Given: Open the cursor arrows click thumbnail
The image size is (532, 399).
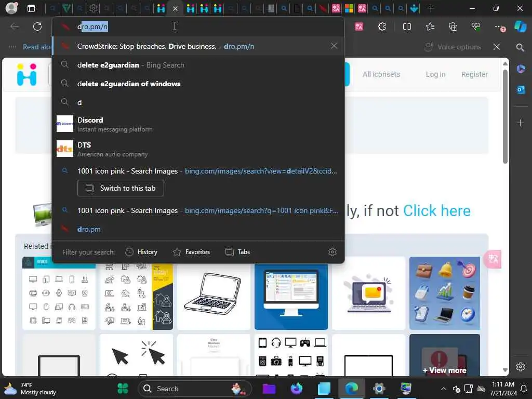Looking at the screenshot, I should 137,355.
